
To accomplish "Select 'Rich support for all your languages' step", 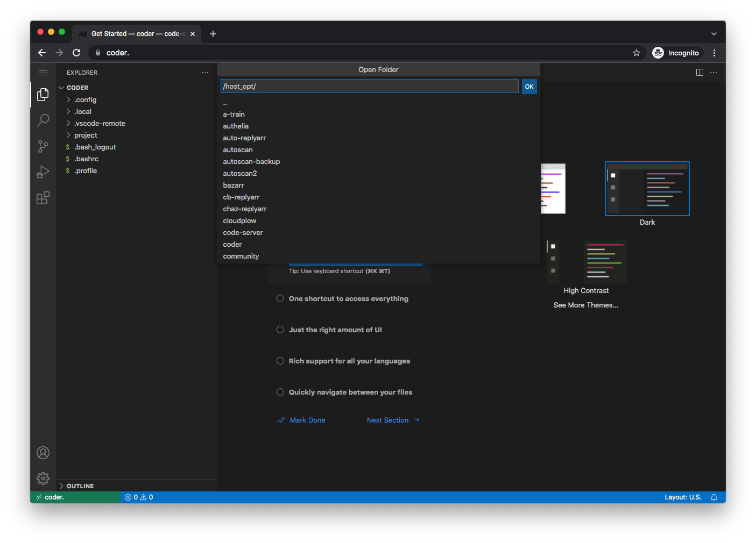I will pos(349,361).
